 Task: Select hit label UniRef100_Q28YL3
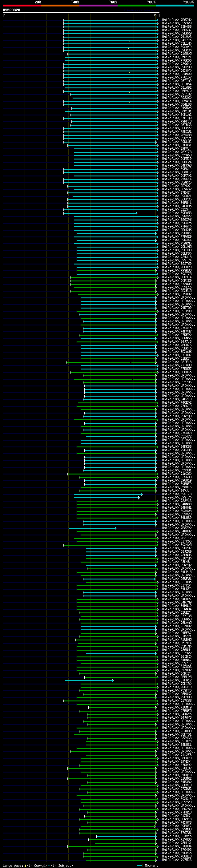tap(177, 501)
